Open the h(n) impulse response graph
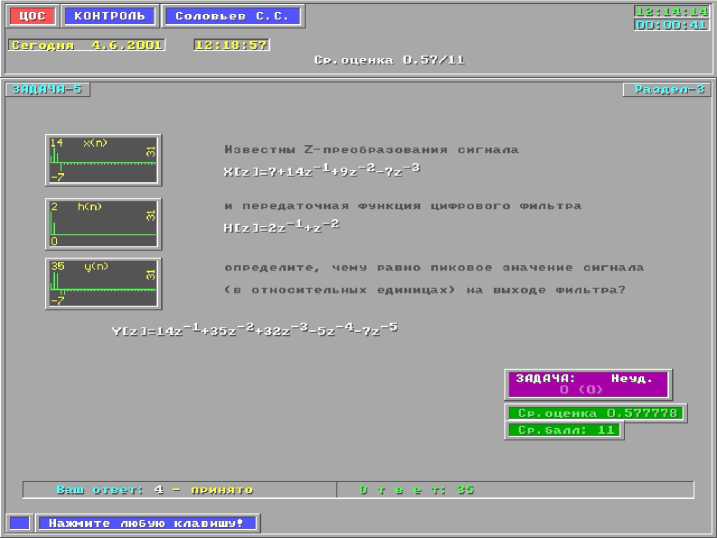The height and width of the screenshot is (538, 717). point(103,224)
